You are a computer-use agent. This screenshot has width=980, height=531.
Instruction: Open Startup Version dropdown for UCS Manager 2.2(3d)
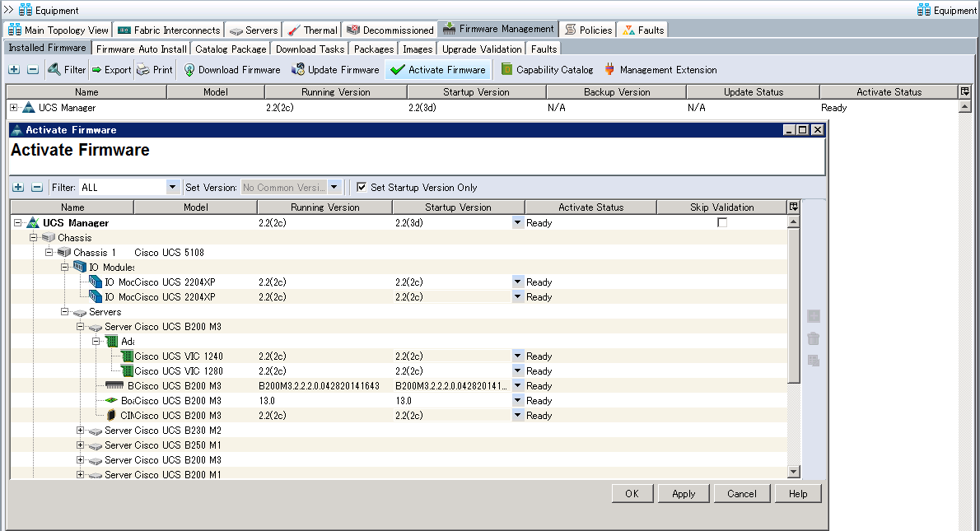pyautogui.click(x=517, y=222)
